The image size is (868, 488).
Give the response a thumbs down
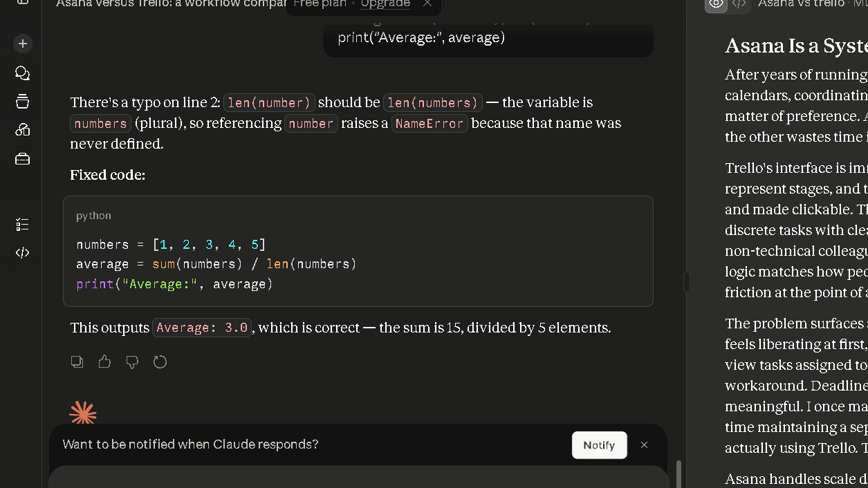click(x=132, y=362)
